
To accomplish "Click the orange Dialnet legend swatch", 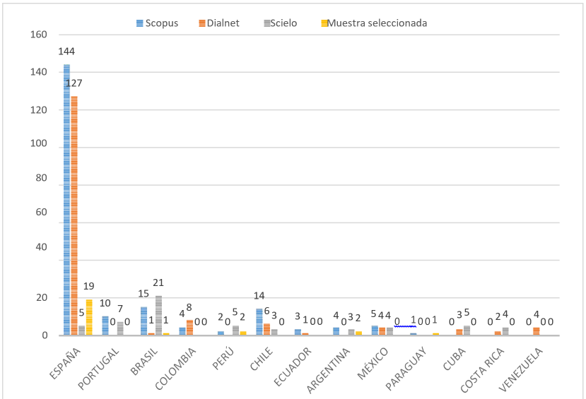I will click(202, 23).
